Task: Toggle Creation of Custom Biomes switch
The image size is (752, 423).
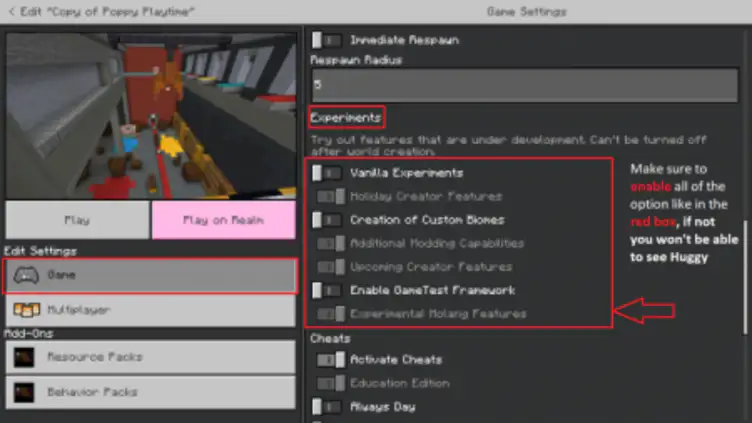Action: [x=327, y=220]
